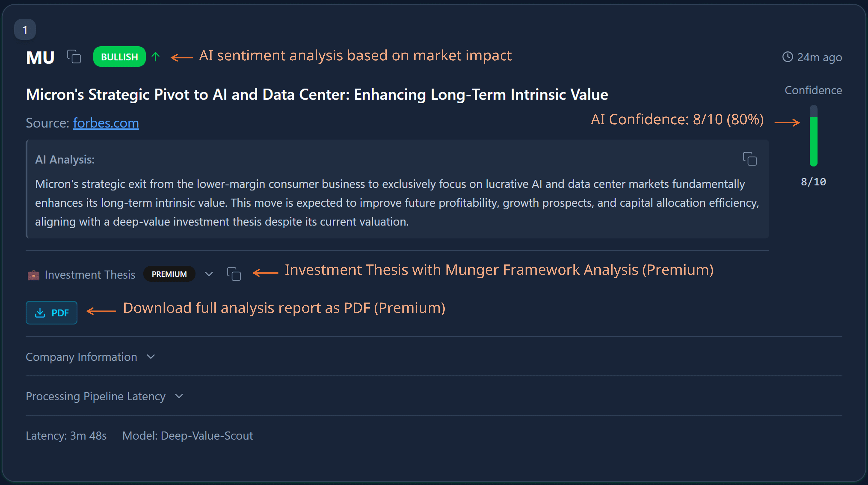Expand the Investment Thesis chevron
Image resolution: width=868 pixels, height=485 pixels.
(209, 274)
